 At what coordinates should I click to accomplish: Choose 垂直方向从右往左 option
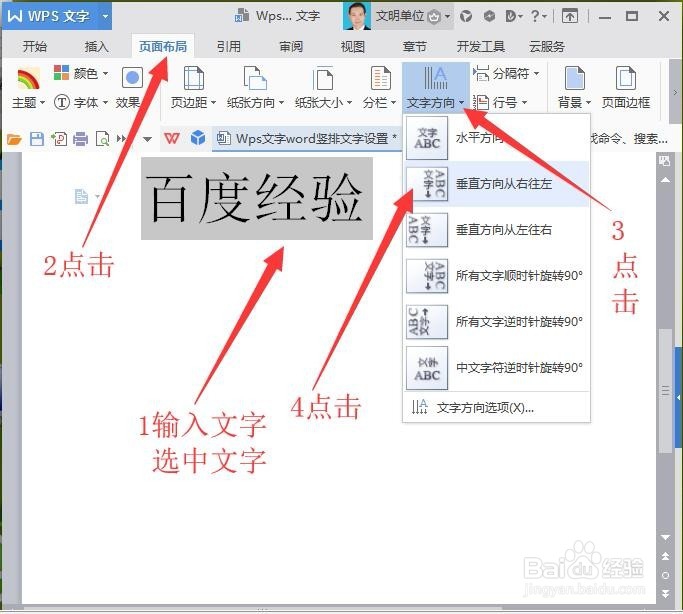[497, 184]
